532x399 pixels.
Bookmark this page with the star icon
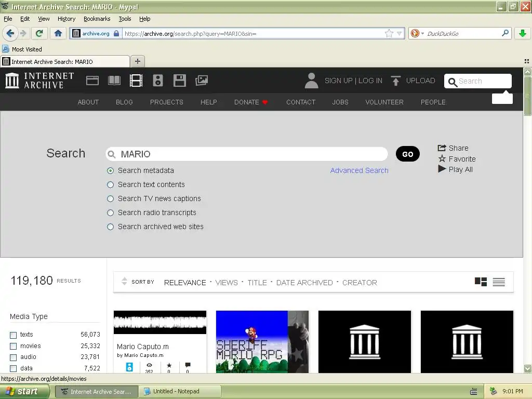pyautogui.click(x=389, y=33)
